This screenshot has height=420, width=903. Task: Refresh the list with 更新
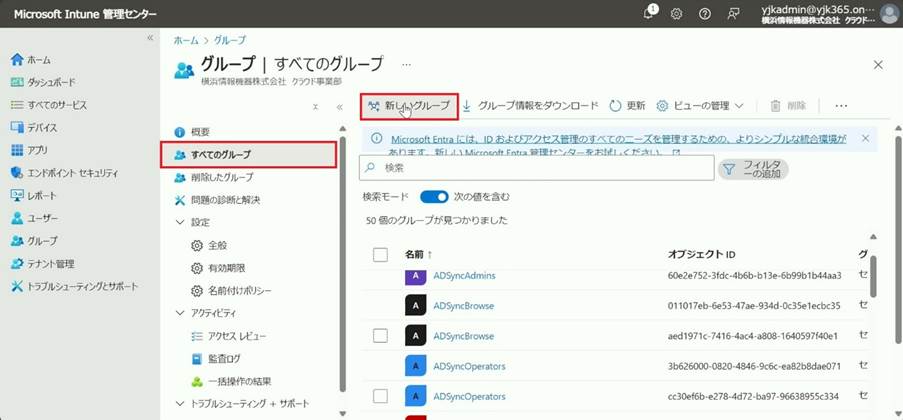click(x=627, y=106)
